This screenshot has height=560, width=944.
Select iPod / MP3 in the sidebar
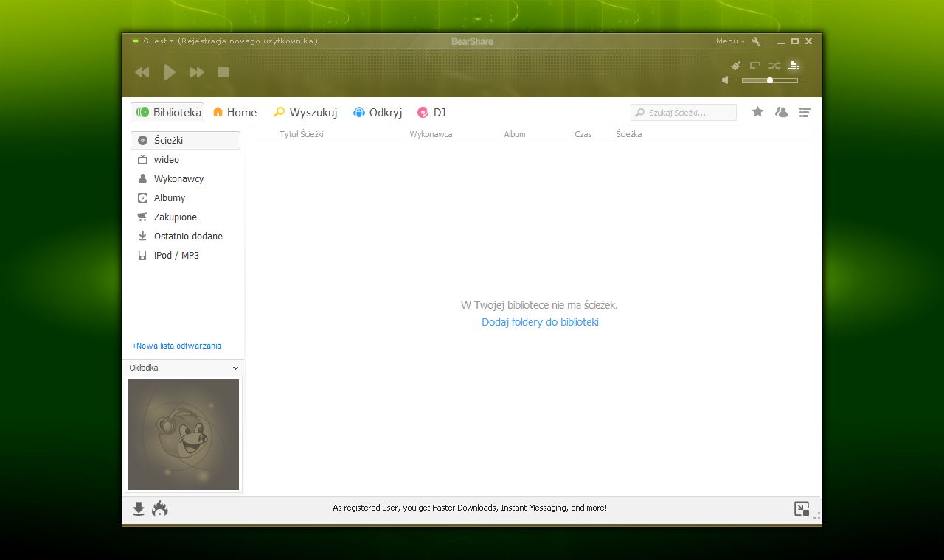pyautogui.click(x=185, y=255)
